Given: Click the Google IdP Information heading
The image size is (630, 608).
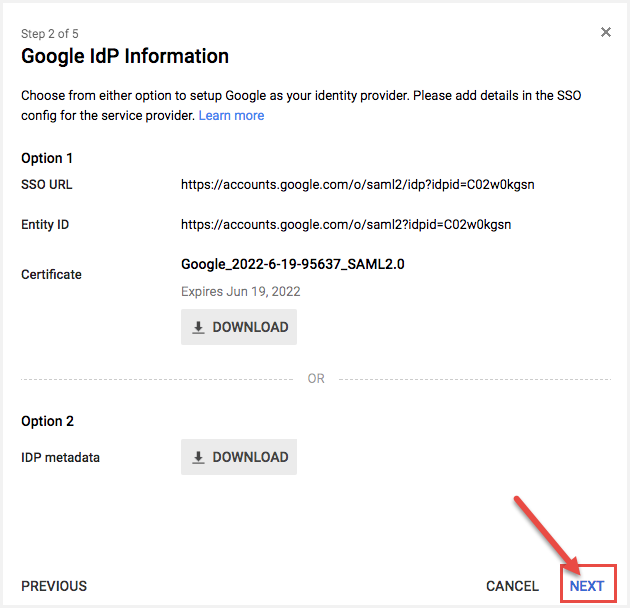Looking at the screenshot, I should click(x=125, y=56).
